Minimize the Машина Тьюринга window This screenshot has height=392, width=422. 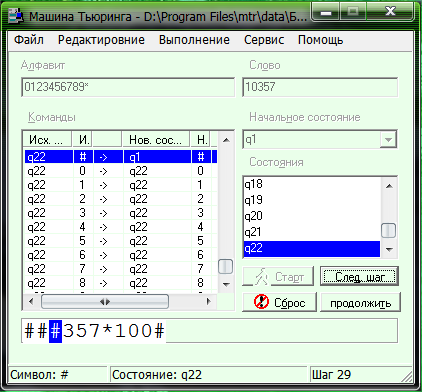pyautogui.click(x=326, y=12)
